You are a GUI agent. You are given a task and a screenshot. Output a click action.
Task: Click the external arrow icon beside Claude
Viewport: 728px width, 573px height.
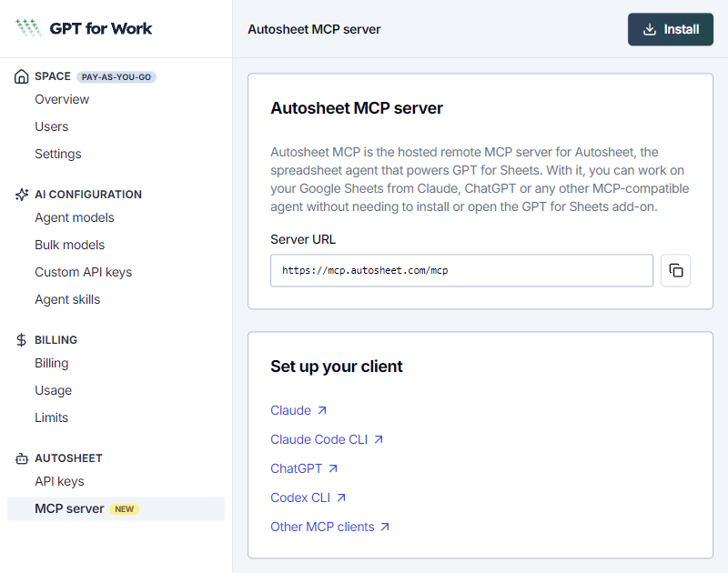(322, 410)
